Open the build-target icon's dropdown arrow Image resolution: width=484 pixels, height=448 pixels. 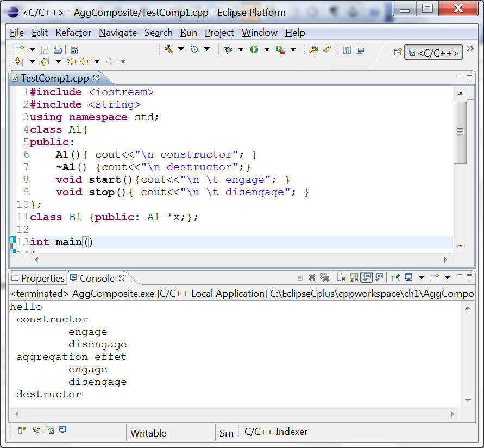207,49
